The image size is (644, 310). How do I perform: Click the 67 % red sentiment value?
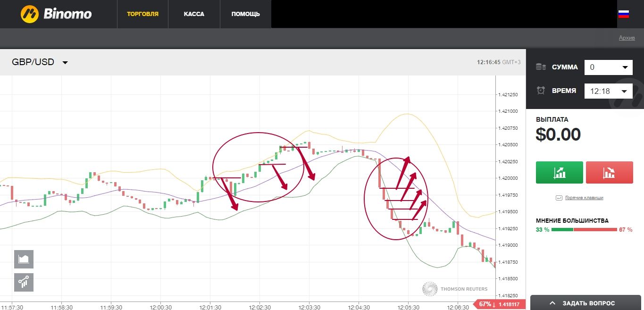[626, 230]
